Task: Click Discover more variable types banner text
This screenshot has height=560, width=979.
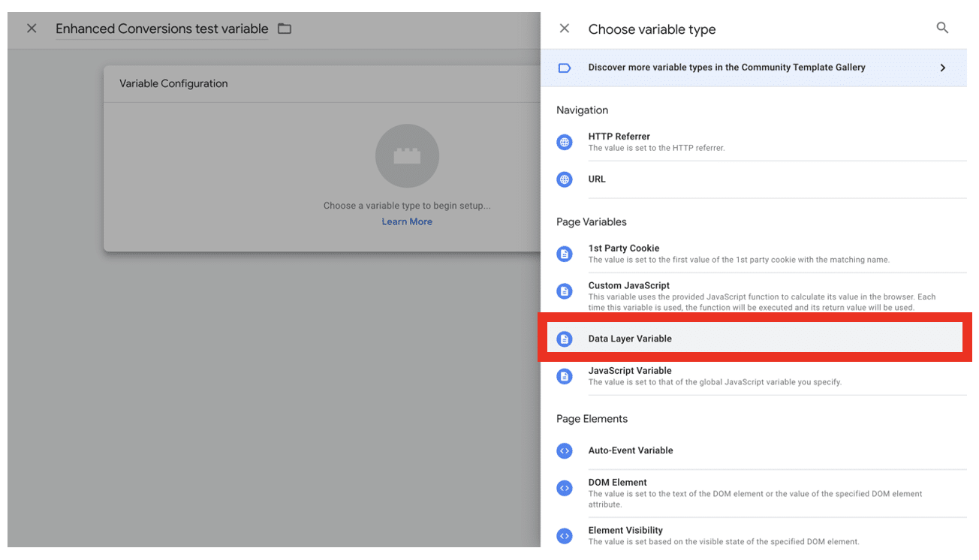Action: coord(726,68)
